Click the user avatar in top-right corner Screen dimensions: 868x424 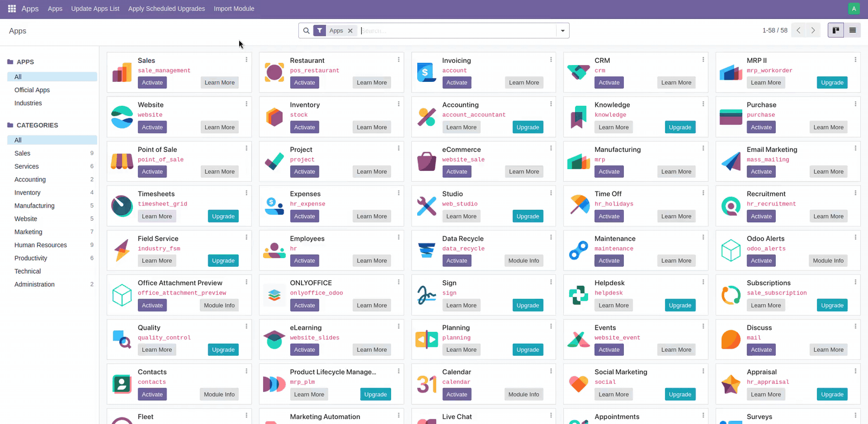tap(853, 9)
